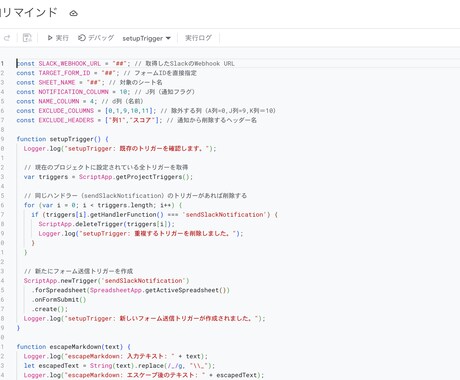Click the NAME_COLUMN constant name
This screenshot has height=380, width=460.
(x=59, y=101)
